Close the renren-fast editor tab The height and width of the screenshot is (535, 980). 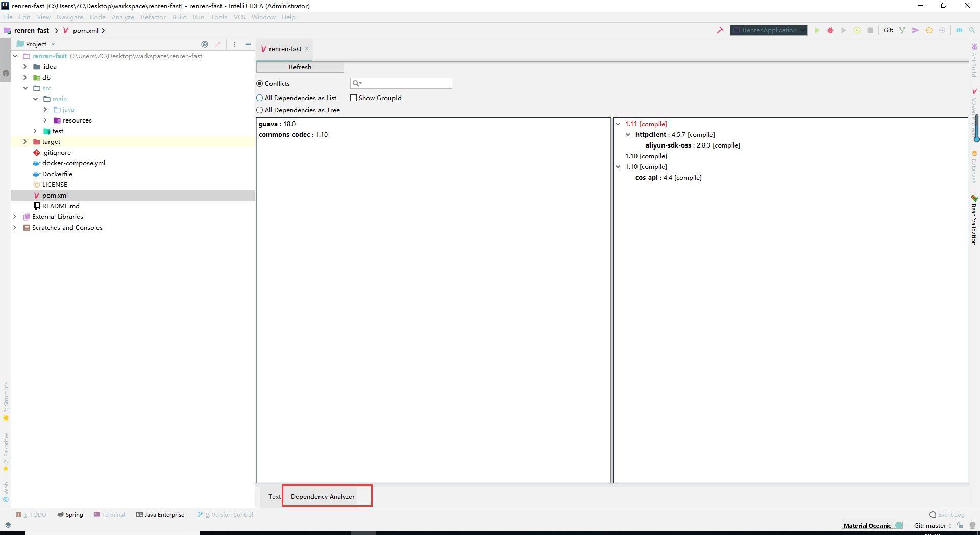pyautogui.click(x=307, y=49)
